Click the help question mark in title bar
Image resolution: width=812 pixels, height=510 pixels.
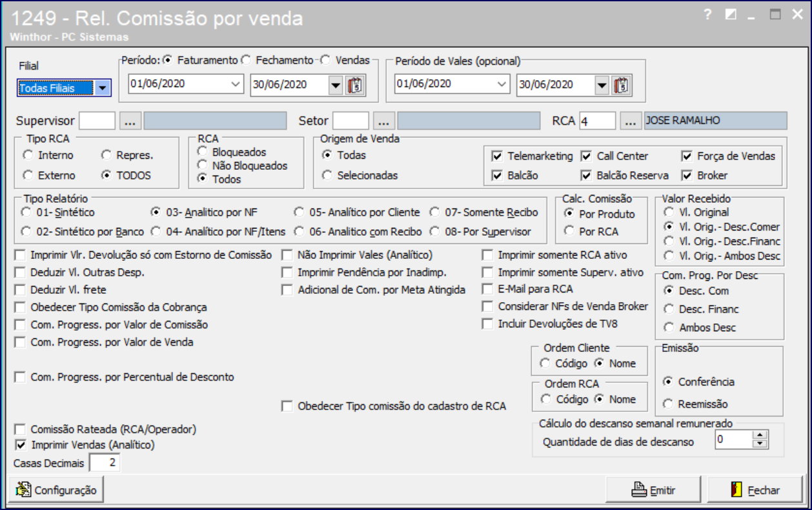tap(708, 15)
